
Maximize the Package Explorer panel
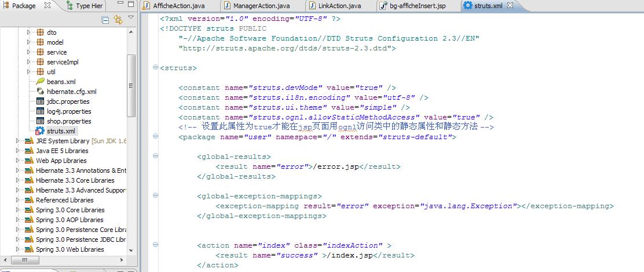pyautogui.click(x=131, y=5)
